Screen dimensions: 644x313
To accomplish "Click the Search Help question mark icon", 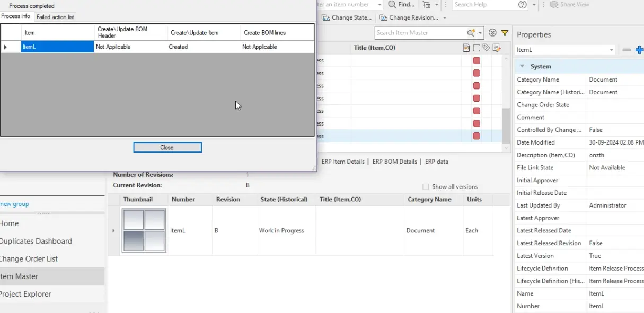I will click(523, 5).
